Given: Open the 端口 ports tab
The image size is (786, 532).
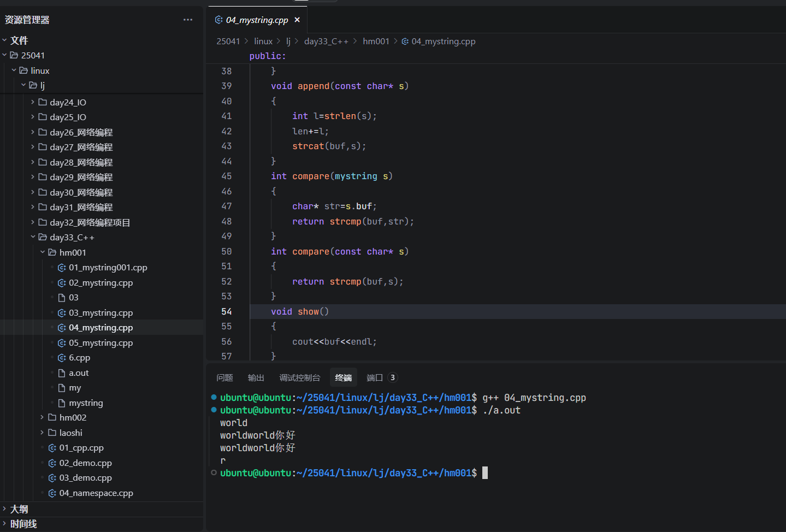Looking at the screenshot, I should pos(375,377).
